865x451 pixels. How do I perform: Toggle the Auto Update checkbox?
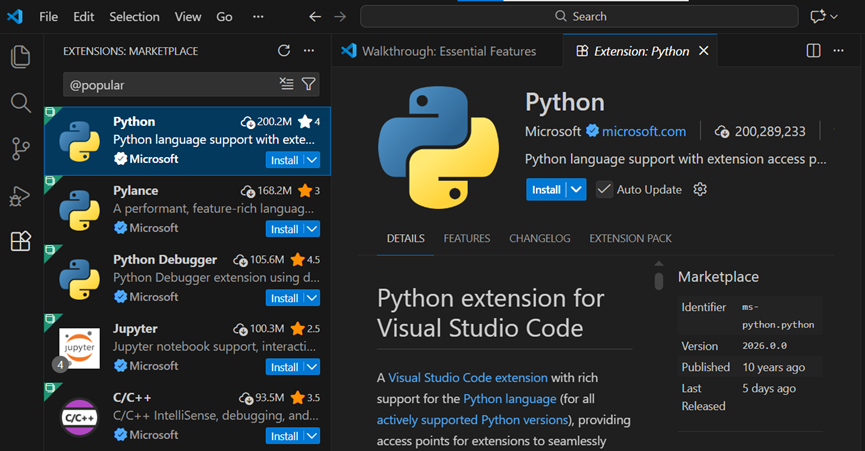click(605, 190)
